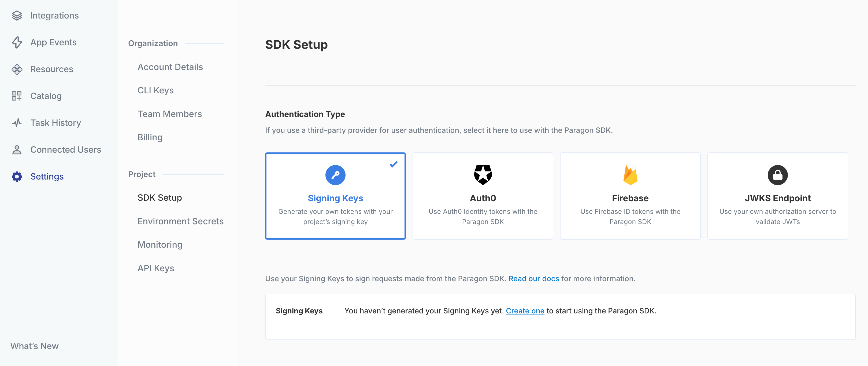Open Task History
This screenshot has width=868, height=366.
(55, 123)
